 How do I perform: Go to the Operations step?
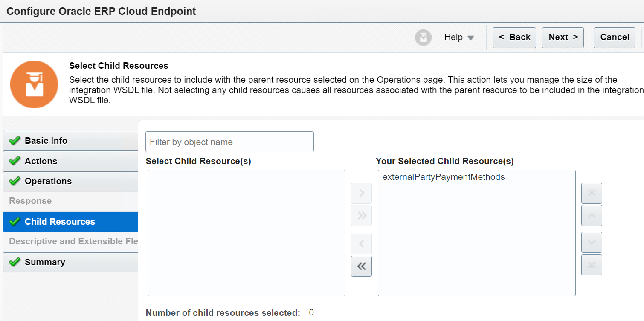(70, 181)
